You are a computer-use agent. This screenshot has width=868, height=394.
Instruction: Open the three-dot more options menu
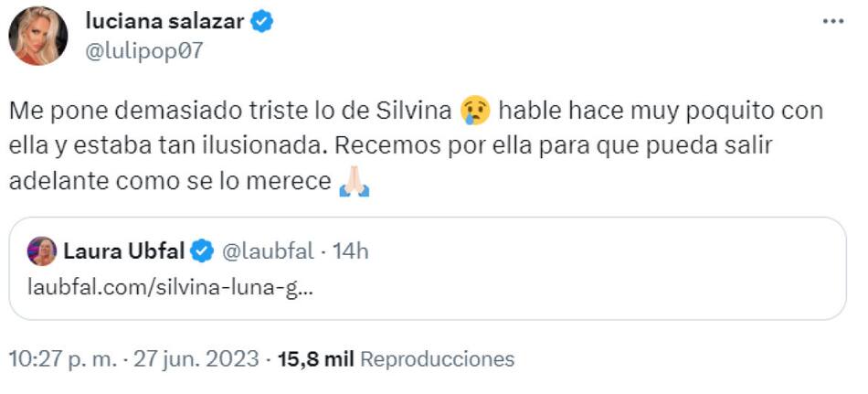(x=832, y=22)
